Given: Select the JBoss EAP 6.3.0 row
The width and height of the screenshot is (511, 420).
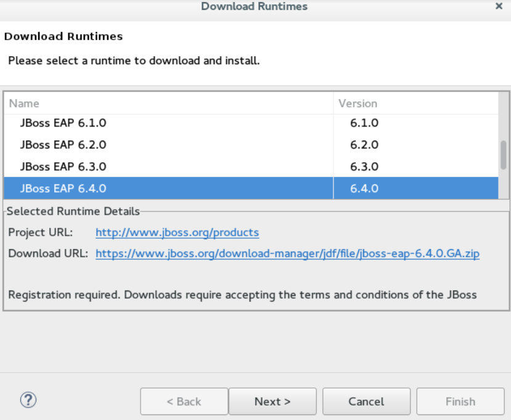Looking at the screenshot, I should point(251,167).
